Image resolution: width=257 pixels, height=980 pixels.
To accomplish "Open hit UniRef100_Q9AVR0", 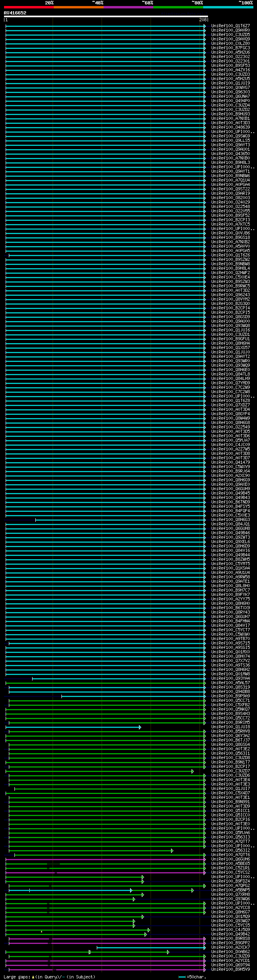I will click(230, 30).
